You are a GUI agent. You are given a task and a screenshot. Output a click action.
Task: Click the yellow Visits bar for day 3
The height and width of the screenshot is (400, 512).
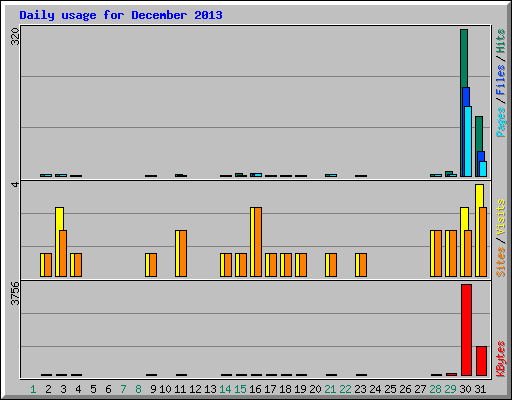[x=58, y=242]
